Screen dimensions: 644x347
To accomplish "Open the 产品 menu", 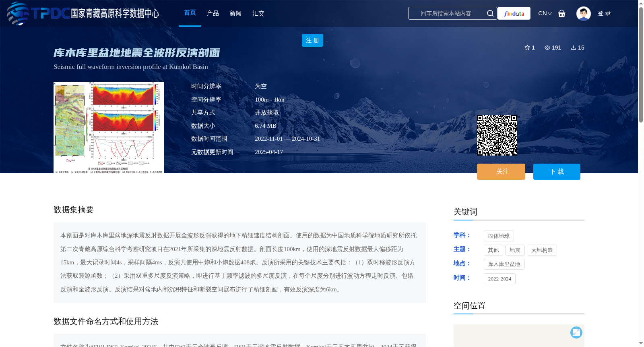I will (x=213, y=13).
